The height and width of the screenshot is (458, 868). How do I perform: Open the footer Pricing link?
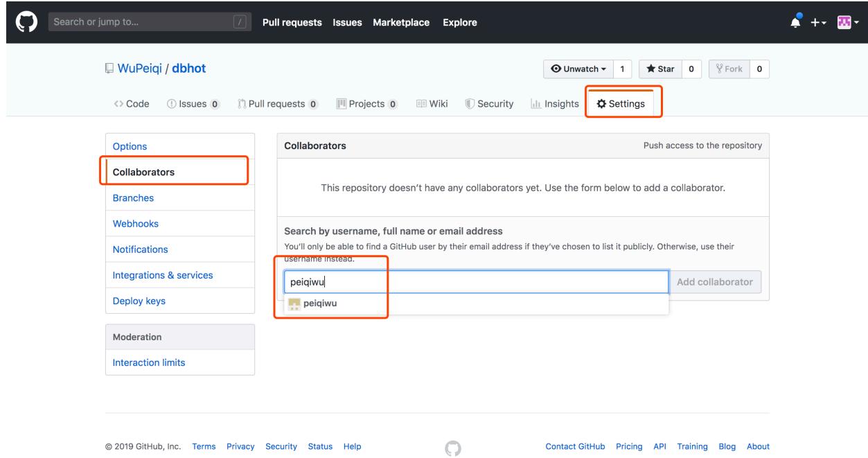point(629,446)
